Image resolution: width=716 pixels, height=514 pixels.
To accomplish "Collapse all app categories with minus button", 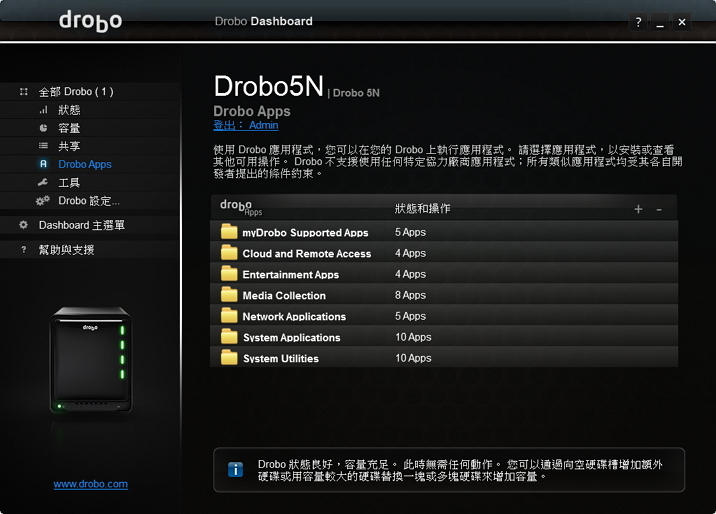I will [x=659, y=210].
